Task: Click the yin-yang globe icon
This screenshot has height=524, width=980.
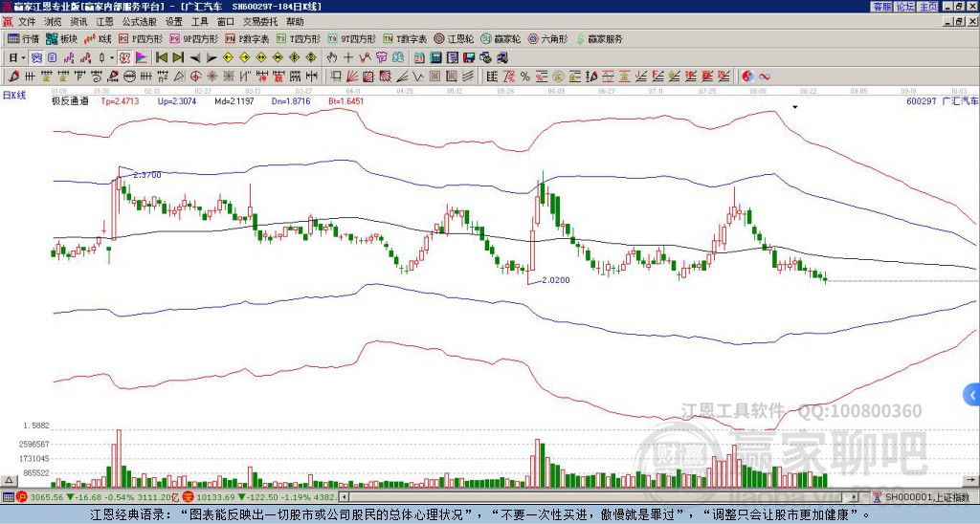Action: pyautogui.click(x=747, y=76)
